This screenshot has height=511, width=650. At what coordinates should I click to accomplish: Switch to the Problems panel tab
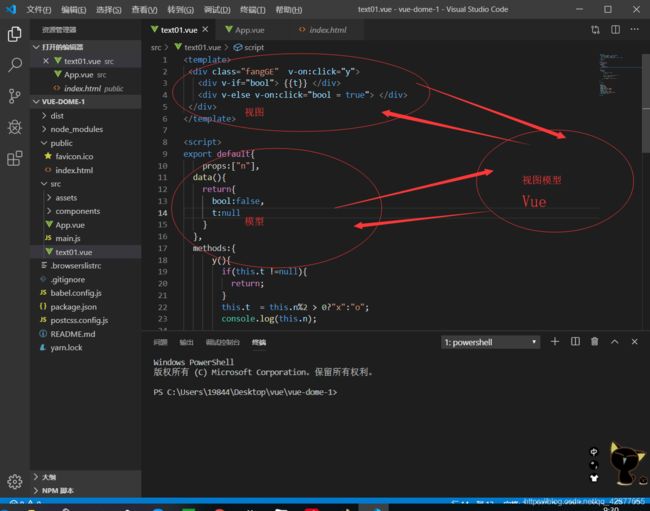pos(160,342)
